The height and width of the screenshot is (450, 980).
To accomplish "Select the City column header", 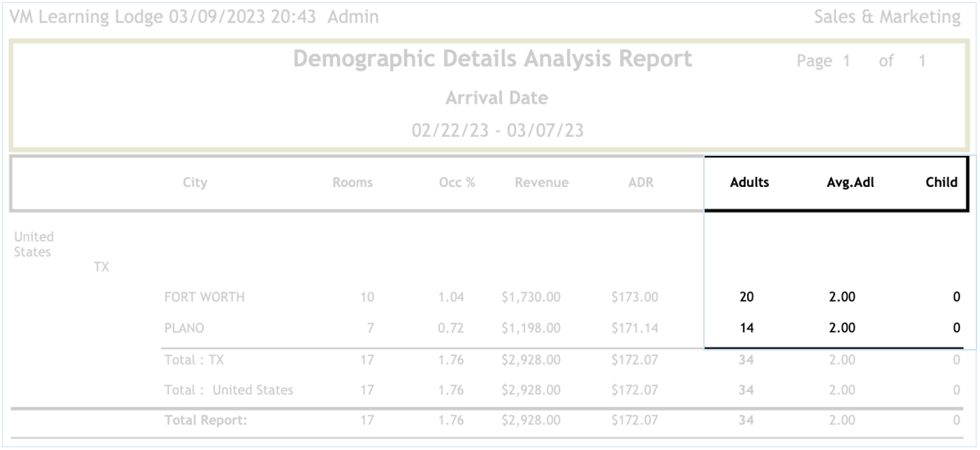I will (194, 183).
